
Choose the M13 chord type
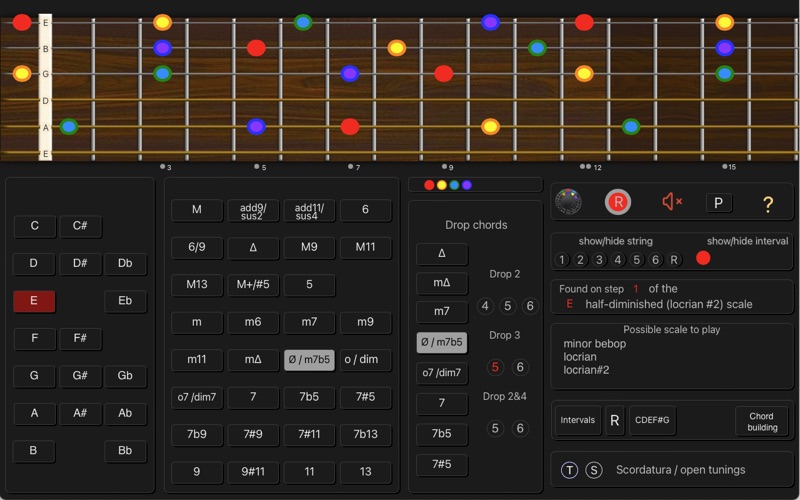197,284
